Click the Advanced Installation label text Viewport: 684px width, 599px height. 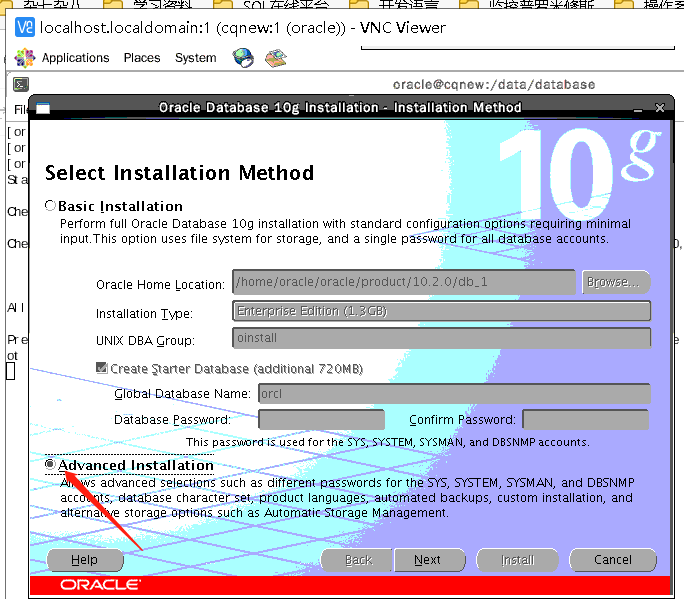tap(136, 465)
